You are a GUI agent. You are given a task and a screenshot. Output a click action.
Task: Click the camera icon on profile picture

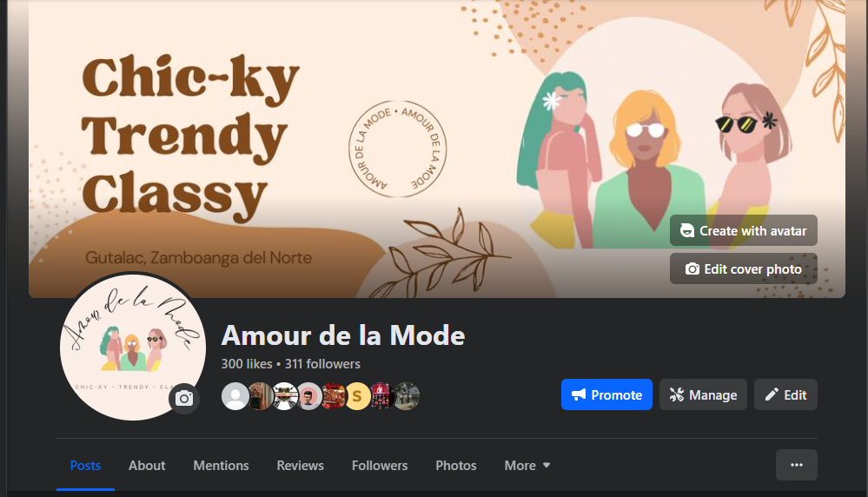click(x=184, y=399)
